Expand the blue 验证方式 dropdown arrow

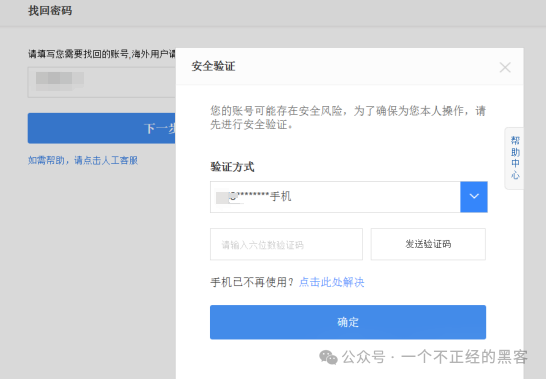click(x=474, y=197)
